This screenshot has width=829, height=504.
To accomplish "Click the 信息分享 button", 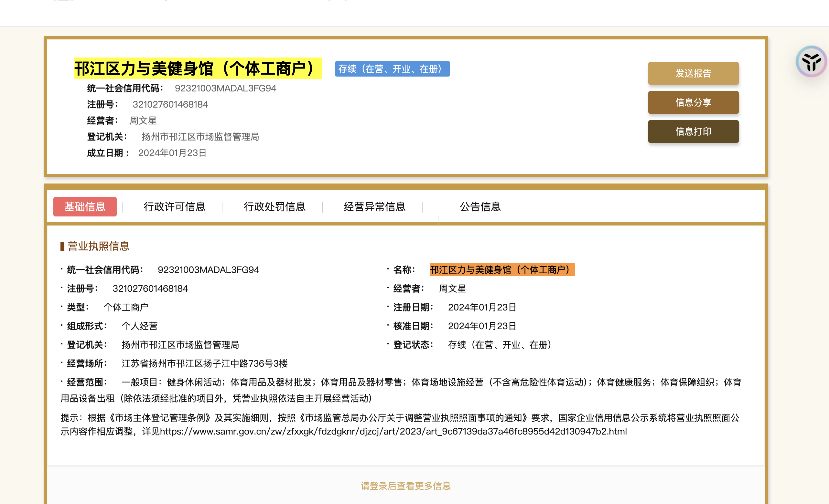I will pyautogui.click(x=693, y=102).
